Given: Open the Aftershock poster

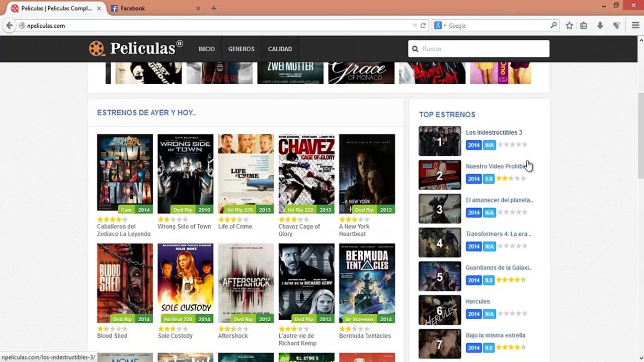Looking at the screenshot, I should point(246,283).
